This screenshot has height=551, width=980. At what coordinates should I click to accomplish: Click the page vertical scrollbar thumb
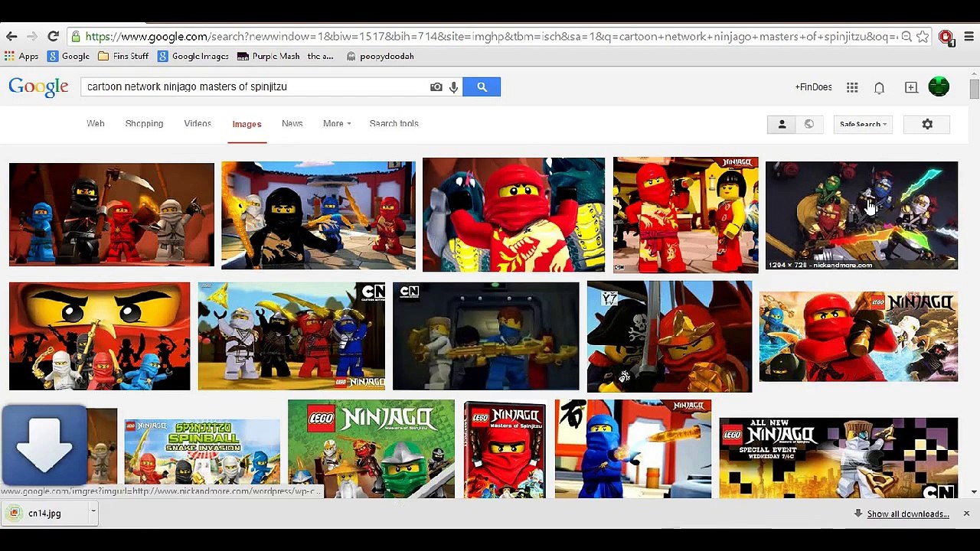(x=974, y=89)
